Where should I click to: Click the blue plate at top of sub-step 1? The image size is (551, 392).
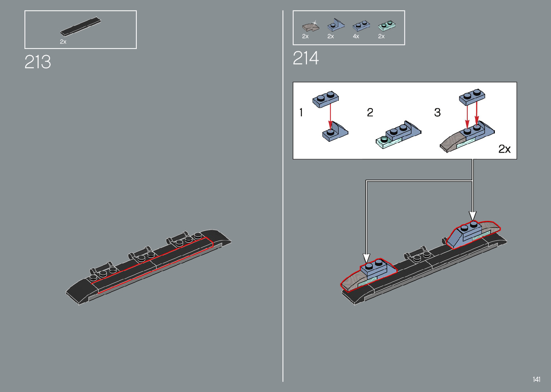[326, 99]
